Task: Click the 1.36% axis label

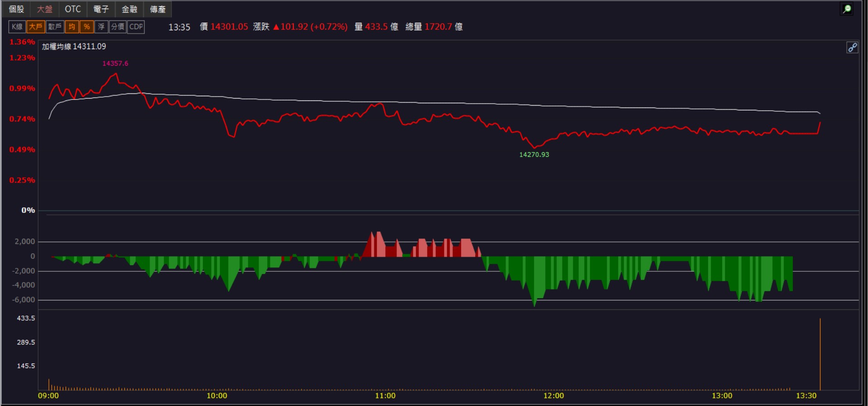Action: 22,42
